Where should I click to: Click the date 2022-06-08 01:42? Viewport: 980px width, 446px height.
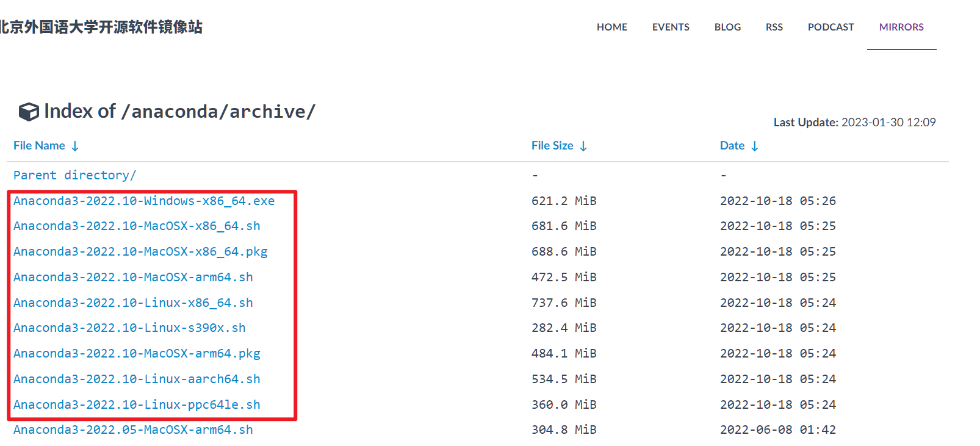point(778,430)
